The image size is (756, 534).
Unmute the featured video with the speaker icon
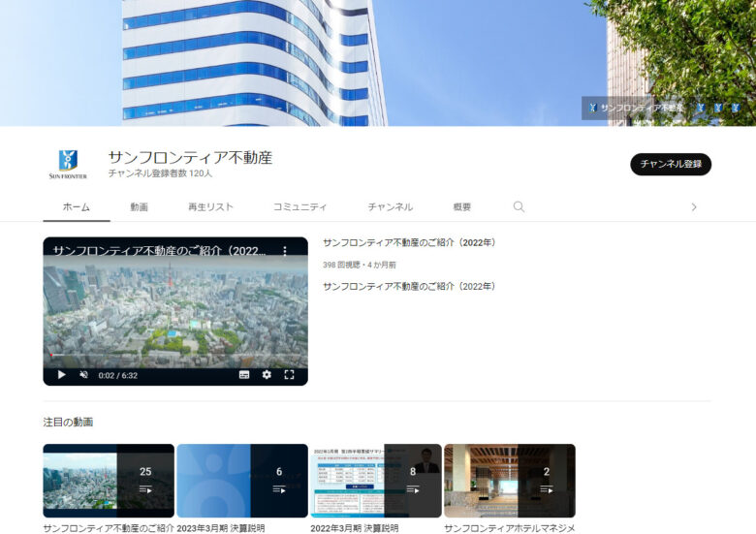click(x=84, y=375)
